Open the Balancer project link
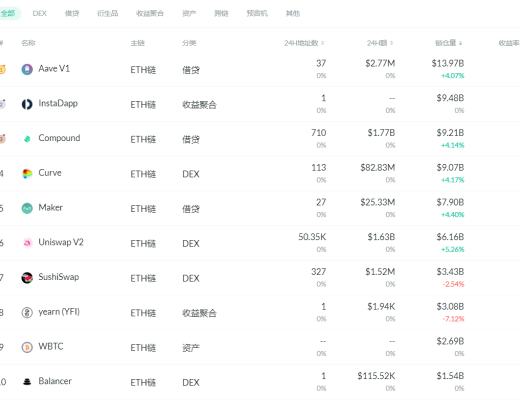Screen dimensions: 520x400 click(55, 381)
